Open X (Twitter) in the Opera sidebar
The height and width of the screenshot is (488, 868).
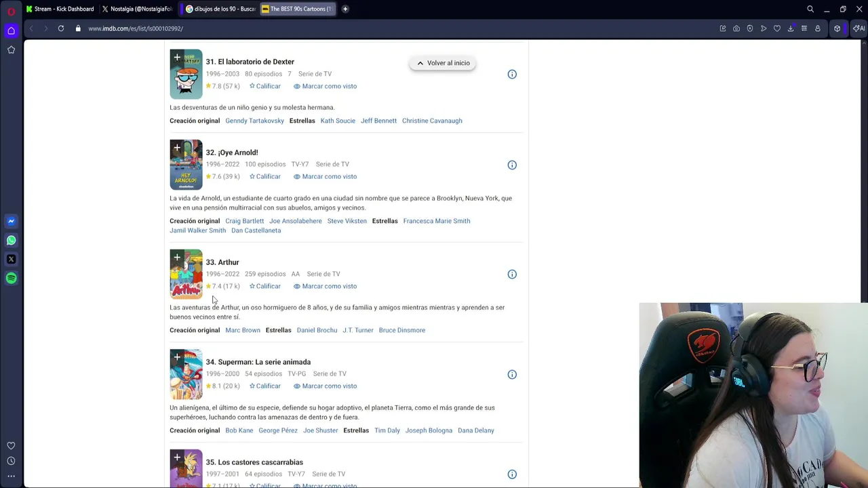[11, 259]
